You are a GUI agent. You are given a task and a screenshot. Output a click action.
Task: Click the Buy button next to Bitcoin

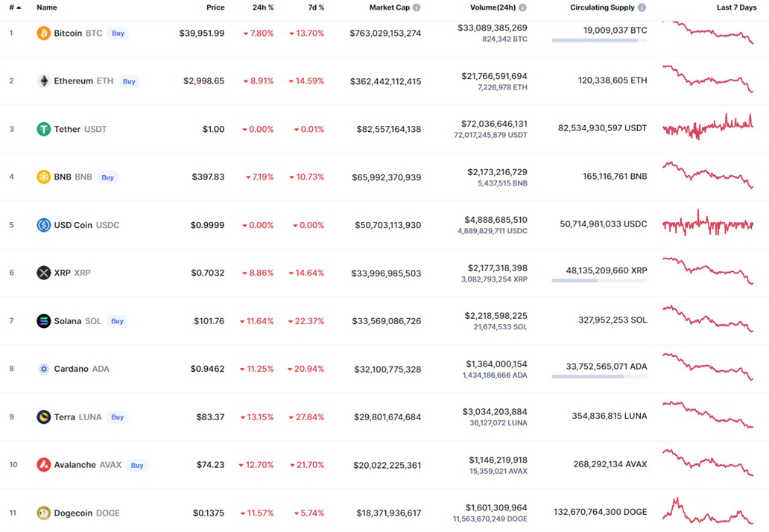coord(118,34)
